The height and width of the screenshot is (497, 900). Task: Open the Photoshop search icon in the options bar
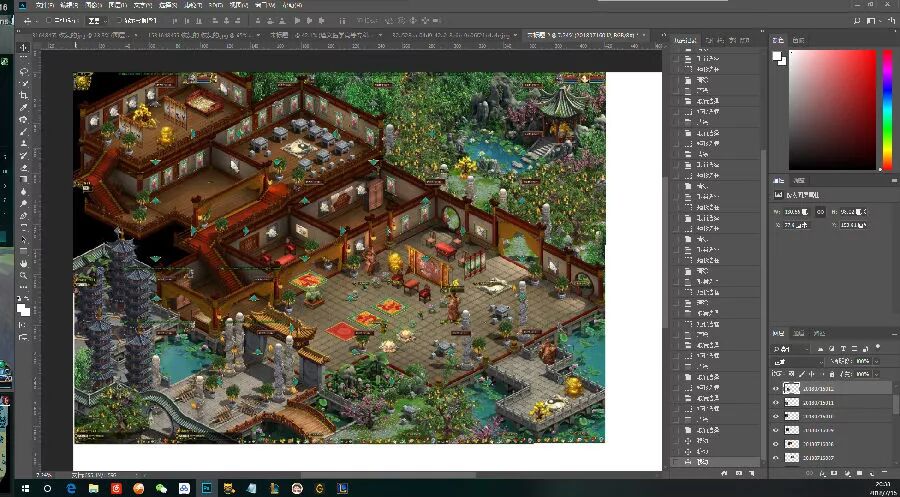point(857,21)
